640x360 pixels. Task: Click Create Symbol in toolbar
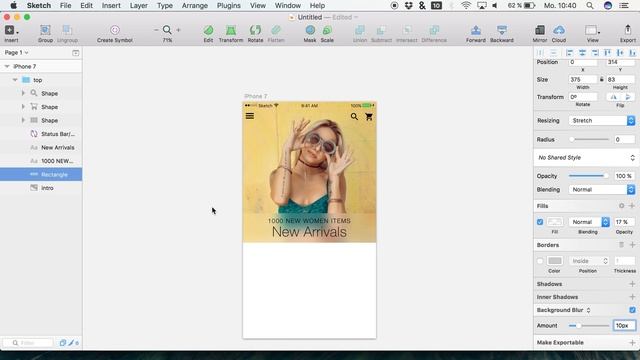(115, 33)
